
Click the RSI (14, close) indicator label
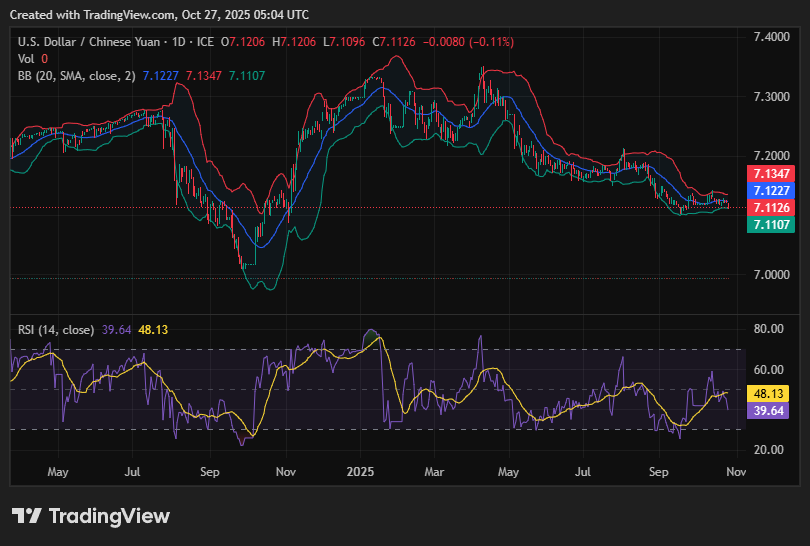click(x=56, y=329)
